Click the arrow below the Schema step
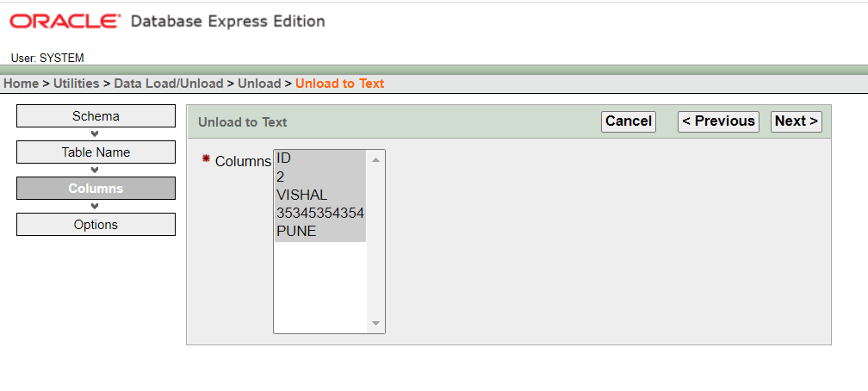The width and height of the screenshot is (868, 391). [x=96, y=133]
